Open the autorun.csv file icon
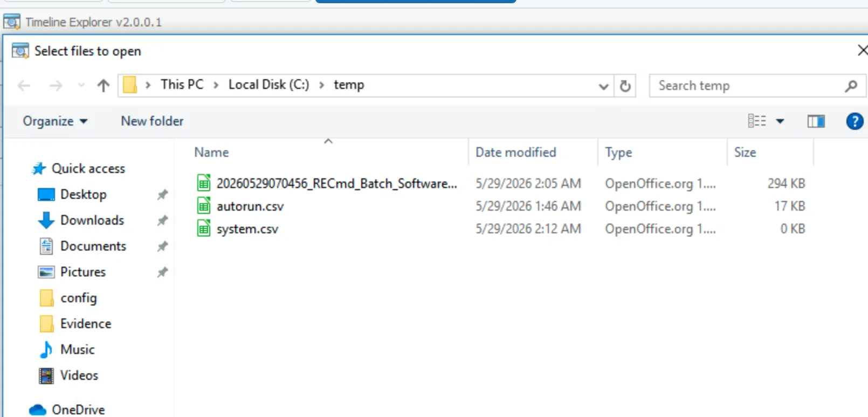868x417 pixels. pyautogui.click(x=203, y=206)
